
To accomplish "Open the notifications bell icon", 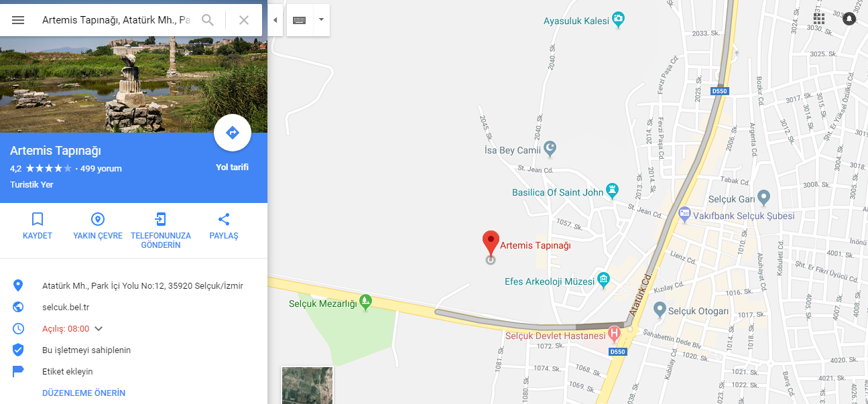I will point(850,19).
